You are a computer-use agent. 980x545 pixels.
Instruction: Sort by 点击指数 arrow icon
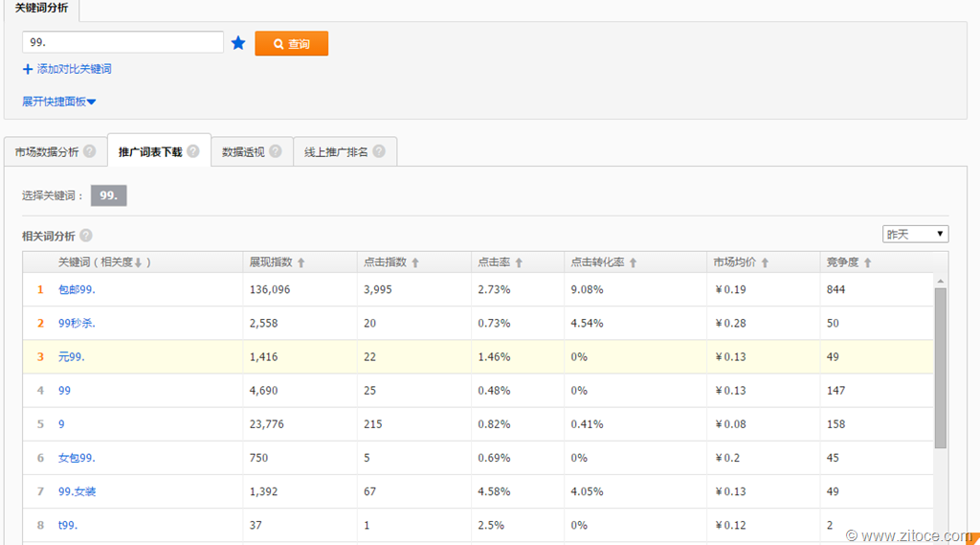pos(415,262)
